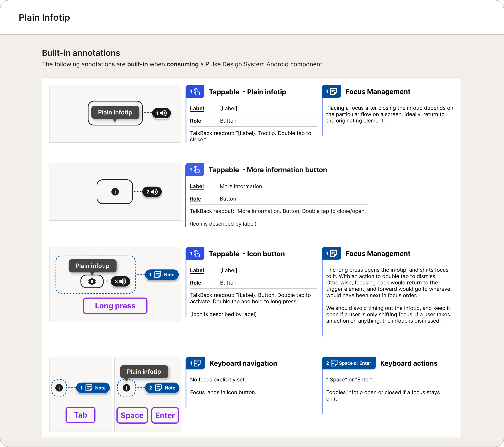This screenshot has width=504, height=447.
Task: Click the settings gear icon button
Action: click(92, 281)
